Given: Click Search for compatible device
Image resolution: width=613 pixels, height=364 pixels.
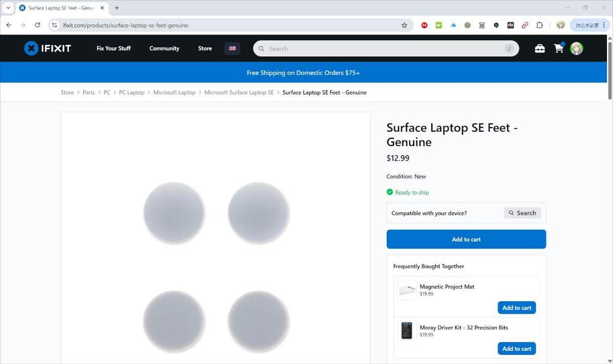Looking at the screenshot, I should [x=522, y=213].
